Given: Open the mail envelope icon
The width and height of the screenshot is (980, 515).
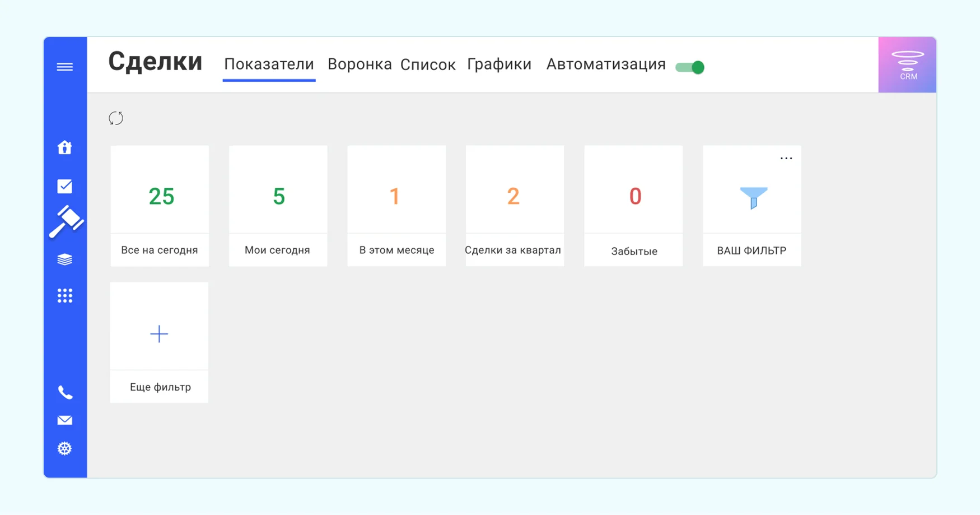Looking at the screenshot, I should (x=65, y=420).
